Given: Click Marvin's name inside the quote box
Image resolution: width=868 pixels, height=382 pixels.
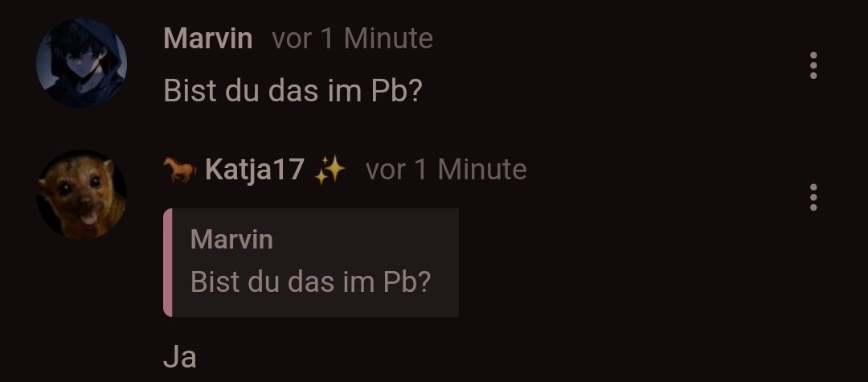Looking at the screenshot, I should click(x=231, y=240).
